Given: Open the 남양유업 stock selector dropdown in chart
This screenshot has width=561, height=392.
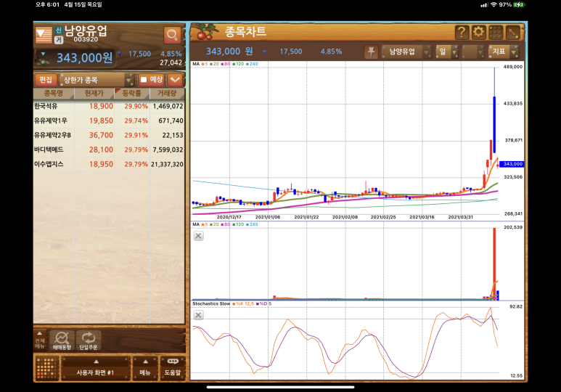Looking at the screenshot, I should click(x=407, y=52).
